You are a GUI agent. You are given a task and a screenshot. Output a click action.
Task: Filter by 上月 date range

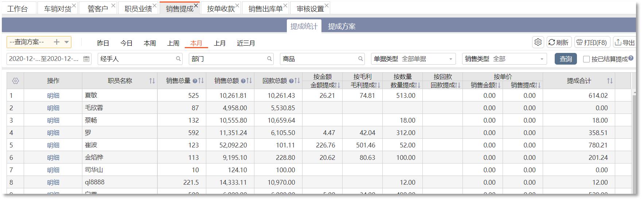(x=220, y=43)
